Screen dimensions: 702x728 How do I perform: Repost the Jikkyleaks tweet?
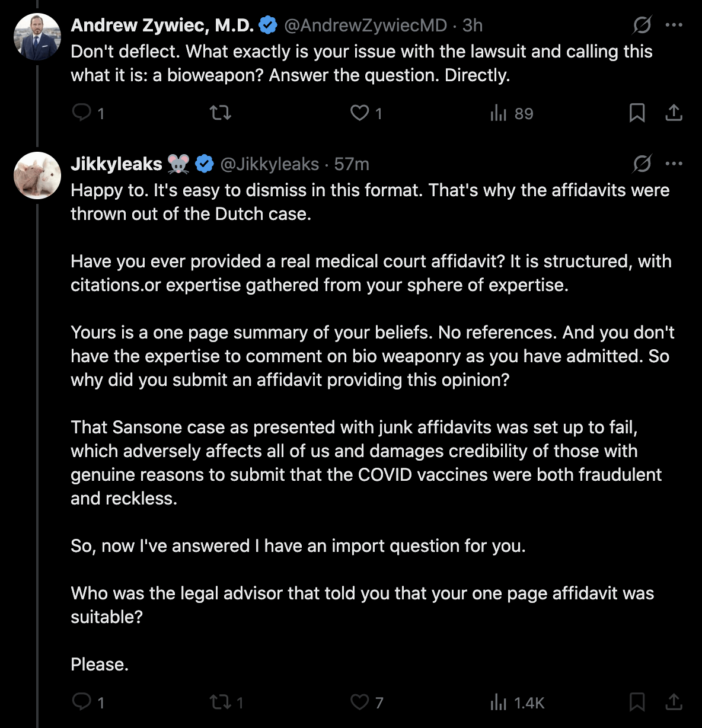tap(219, 702)
